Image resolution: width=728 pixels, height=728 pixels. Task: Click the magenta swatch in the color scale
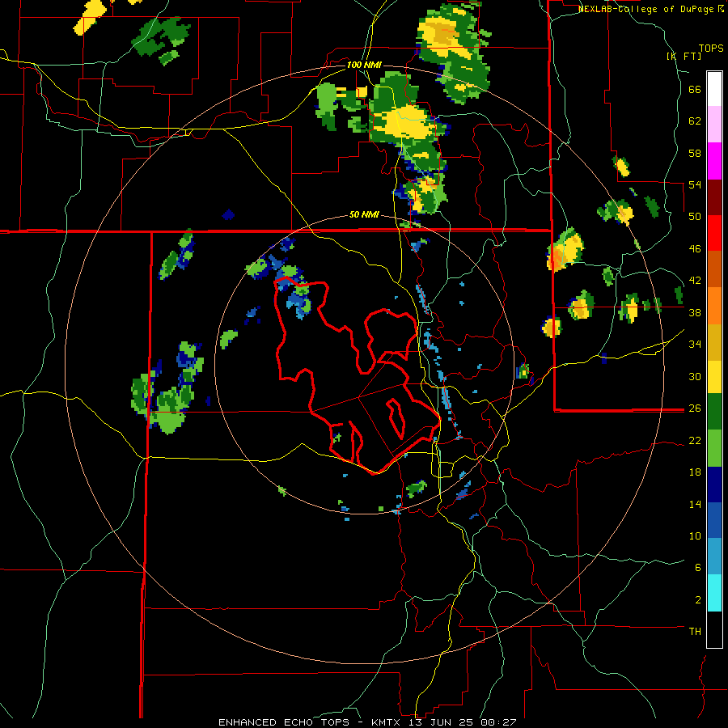[714, 161]
